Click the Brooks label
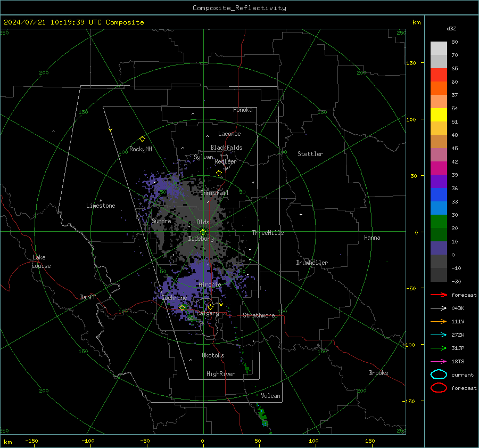 coord(378,373)
